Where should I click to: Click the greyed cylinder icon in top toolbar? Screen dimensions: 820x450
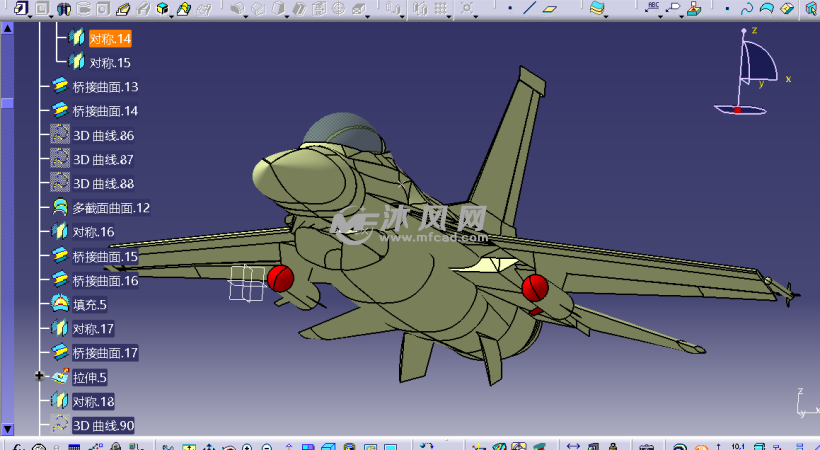click(x=83, y=9)
